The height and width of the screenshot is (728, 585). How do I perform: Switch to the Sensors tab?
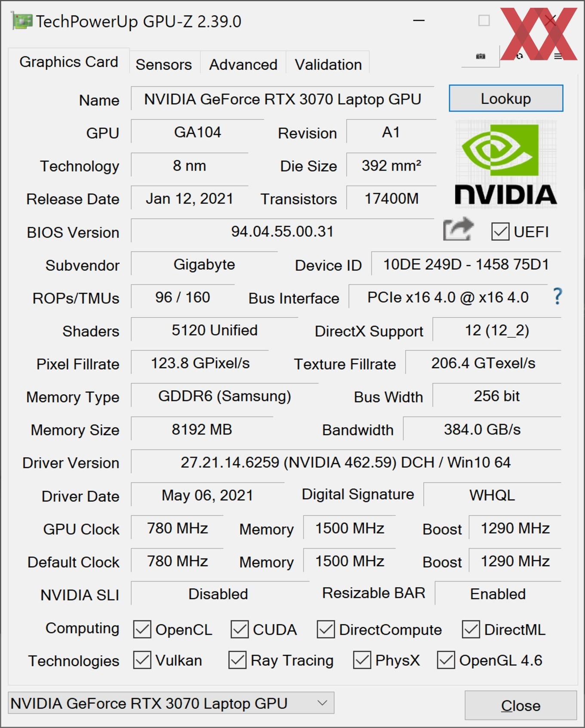pos(164,65)
